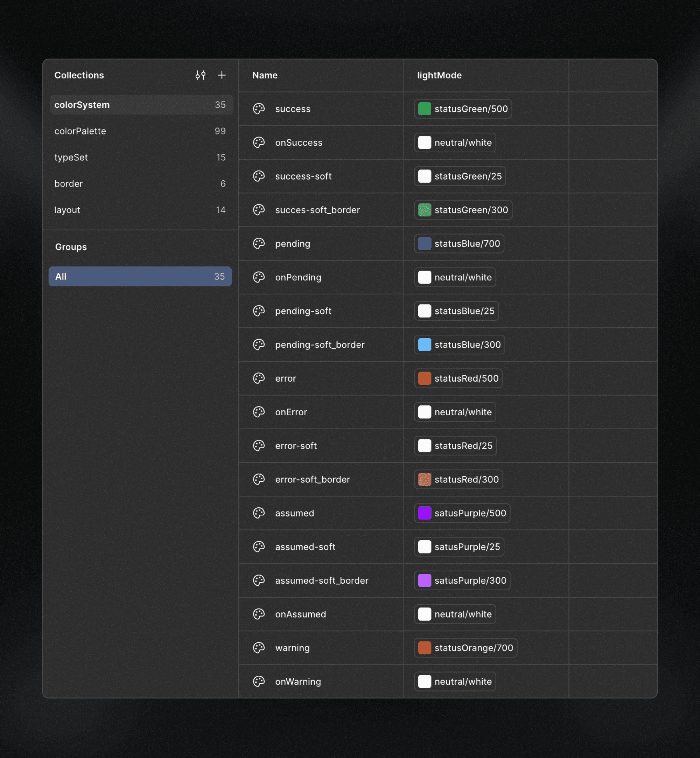Image resolution: width=700 pixels, height=758 pixels.
Task: Switch to the colorSystem collection
Action: tap(82, 105)
